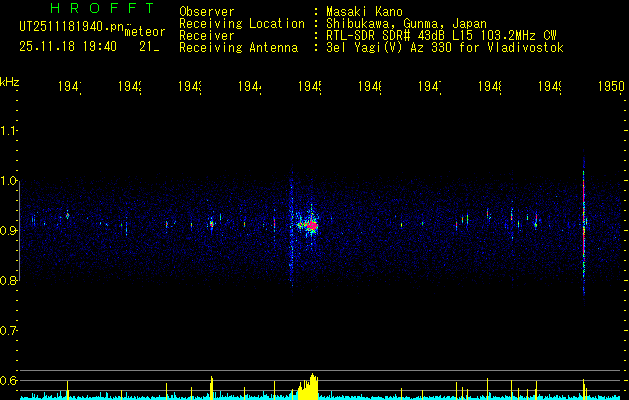Select the file name UT2511181940.pn
Viewport: 629px width, 400px height.
[71, 27]
